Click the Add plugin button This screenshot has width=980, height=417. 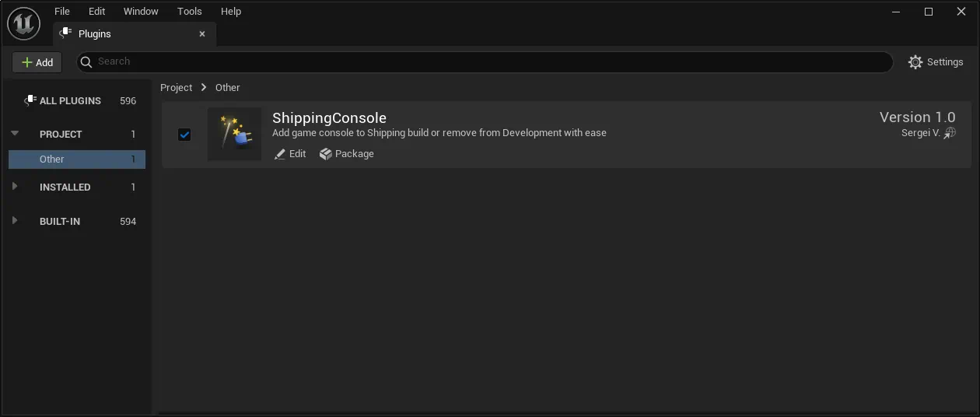37,62
